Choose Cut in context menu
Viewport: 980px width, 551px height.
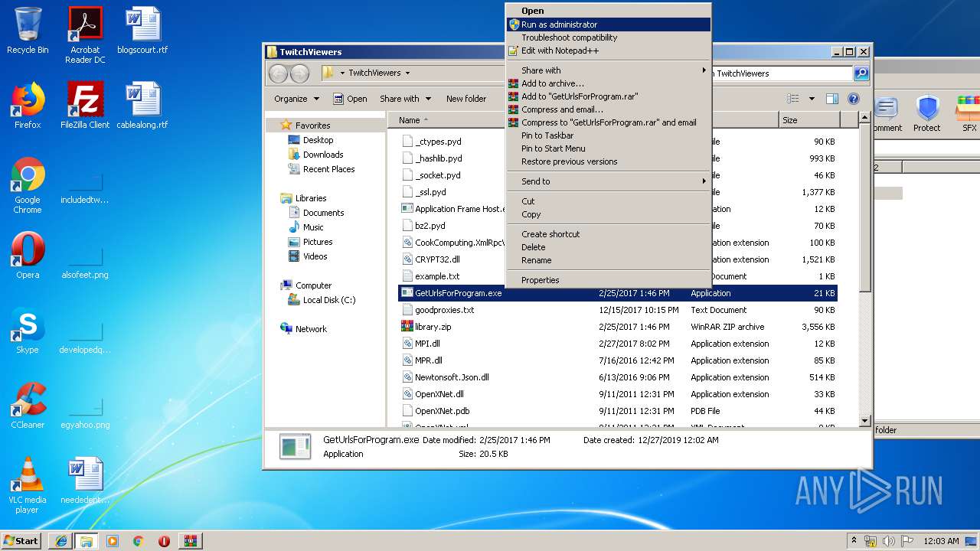point(609,201)
